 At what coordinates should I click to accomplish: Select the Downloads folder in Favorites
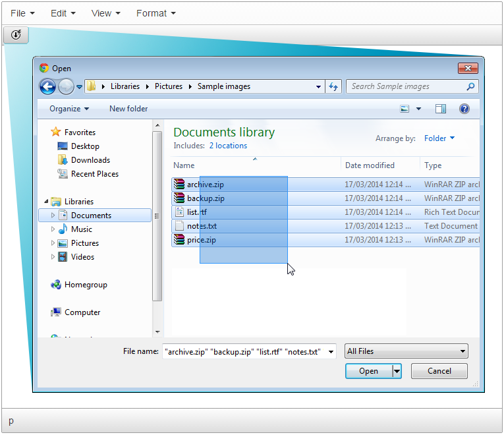[x=90, y=160]
